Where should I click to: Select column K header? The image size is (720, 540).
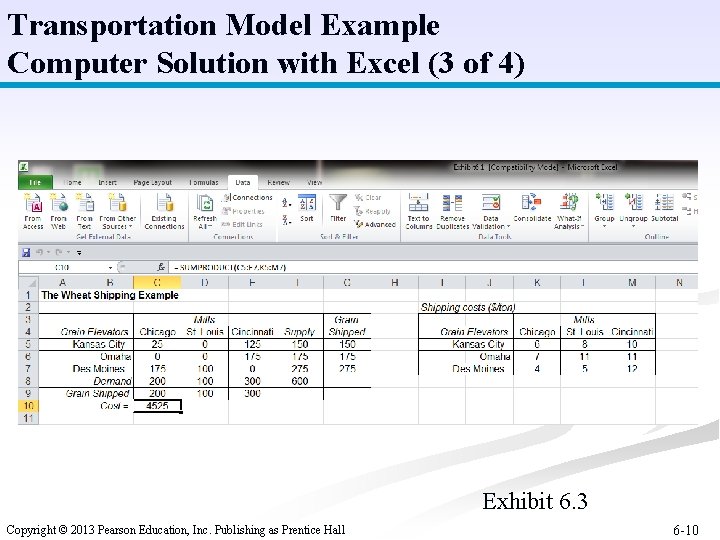(537, 282)
